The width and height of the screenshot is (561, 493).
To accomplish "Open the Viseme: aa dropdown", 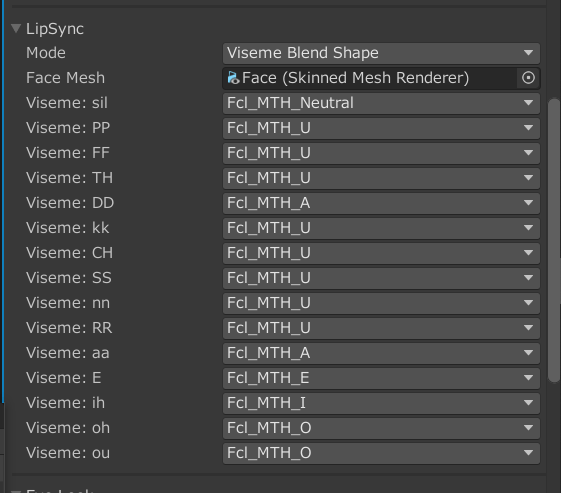I will pyautogui.click(x=381, y=353).
